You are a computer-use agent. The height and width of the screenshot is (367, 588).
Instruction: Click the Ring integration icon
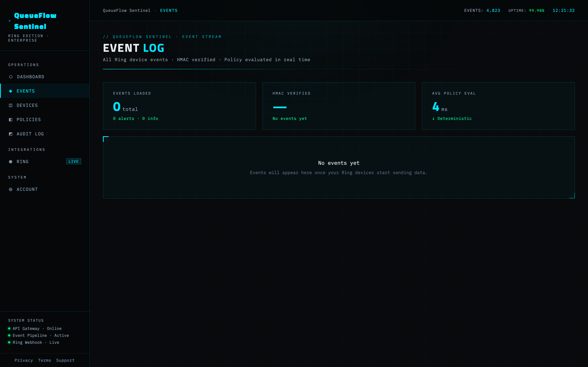(x=11, y=161)
